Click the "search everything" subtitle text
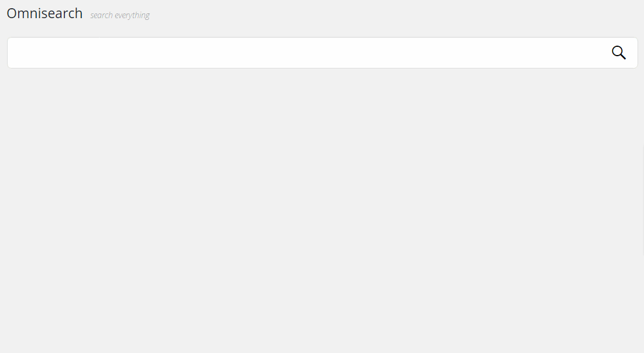Screen dimensions: 644x353 tap(120, 16)
